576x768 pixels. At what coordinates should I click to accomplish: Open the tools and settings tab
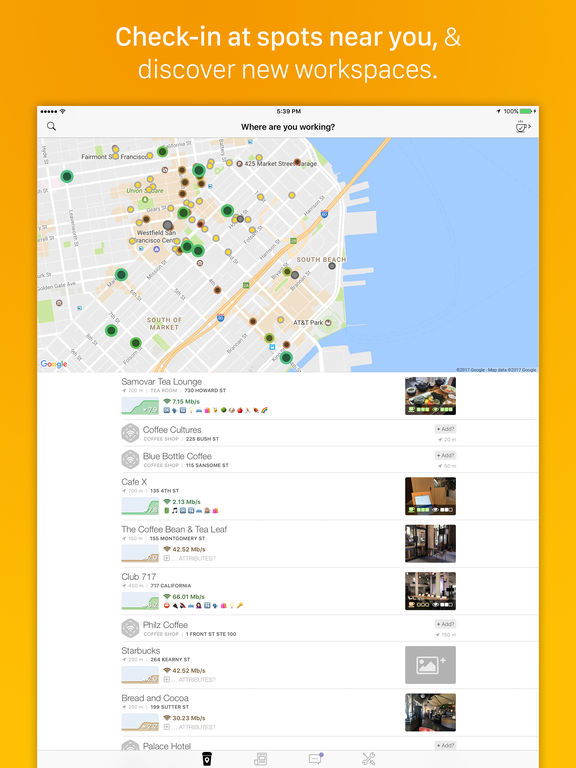(x=369, y=759)
